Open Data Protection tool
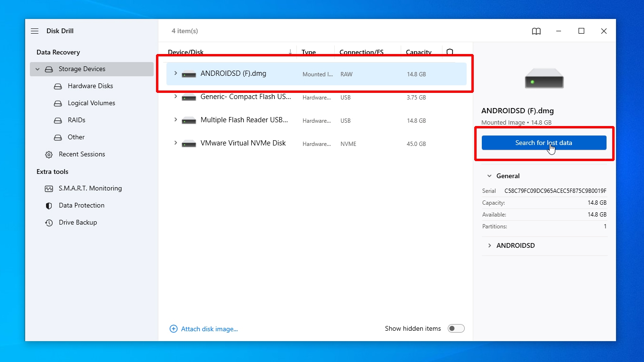 click(x=82, y=206)
